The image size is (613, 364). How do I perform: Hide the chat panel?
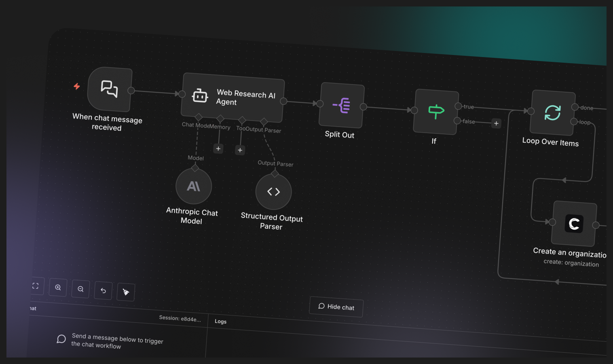336,307
